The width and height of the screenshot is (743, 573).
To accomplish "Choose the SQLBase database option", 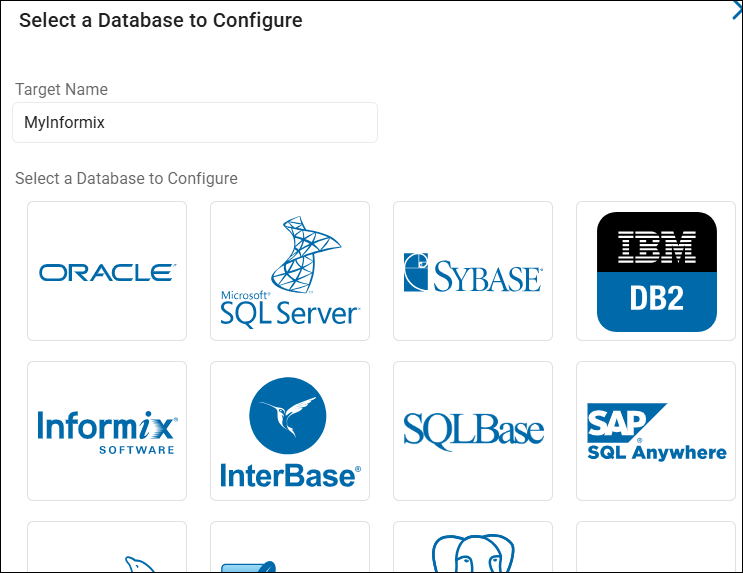I will pyautogui.click(x=473, y=431).
